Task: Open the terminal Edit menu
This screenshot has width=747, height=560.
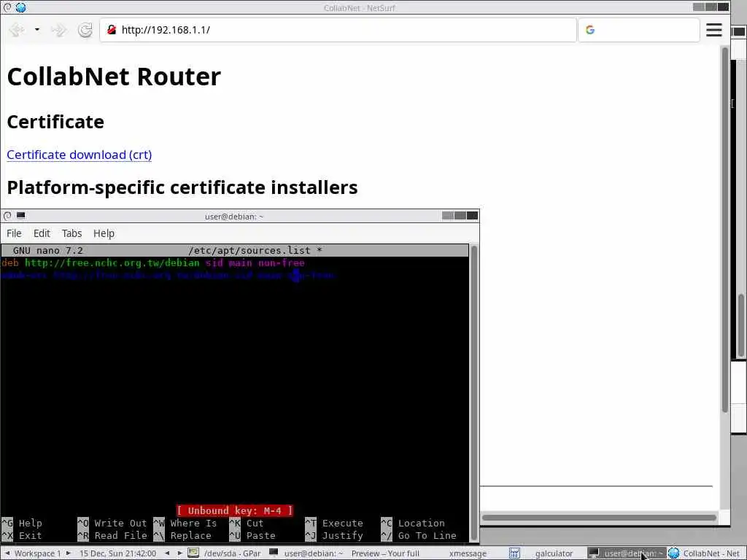Action: pos(42,233)
